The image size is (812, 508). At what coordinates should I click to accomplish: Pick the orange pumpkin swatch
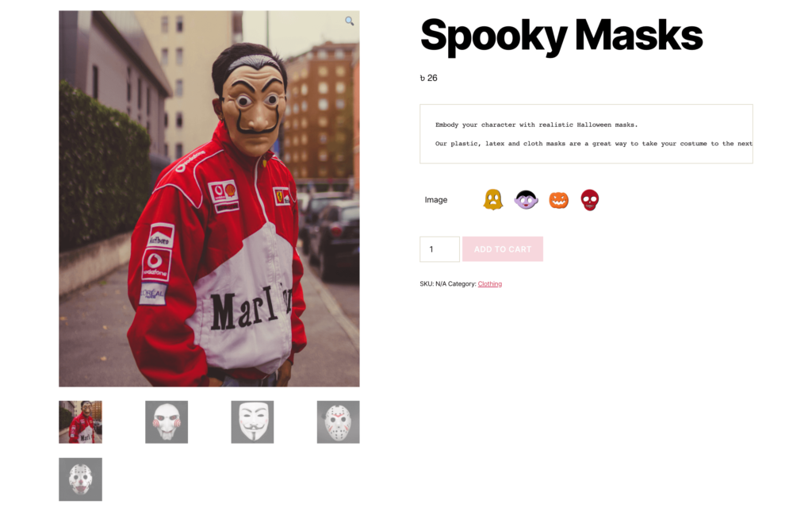[x=559, y=200]
